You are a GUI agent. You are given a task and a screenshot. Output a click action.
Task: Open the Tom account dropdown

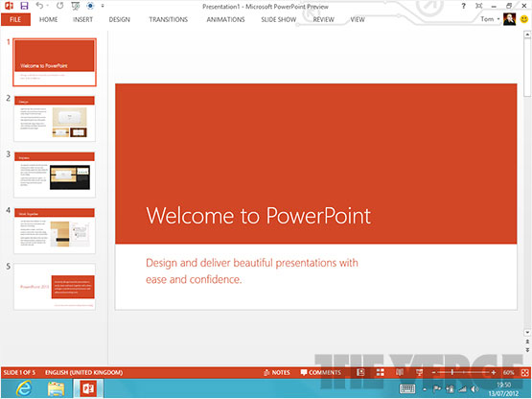tap(490, 19)
